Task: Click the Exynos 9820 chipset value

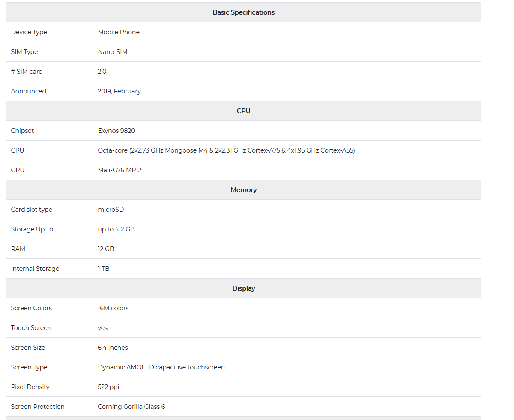Action: coord(117,131)
